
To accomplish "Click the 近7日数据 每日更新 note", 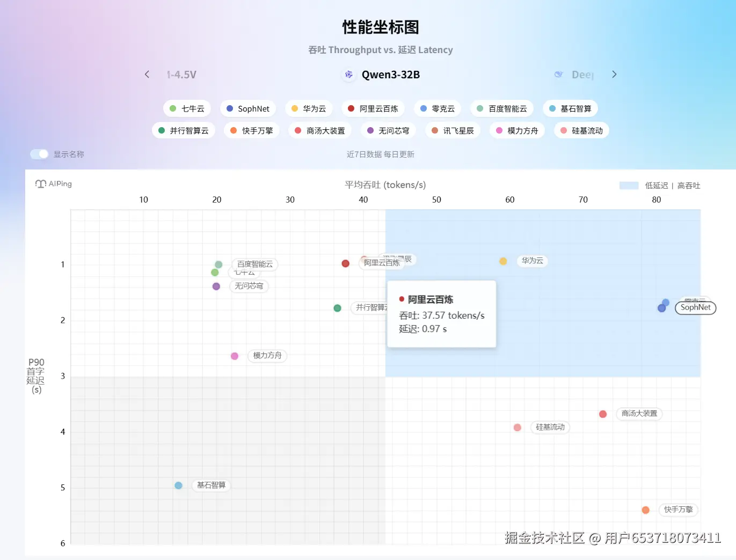I will pos(381,154).
